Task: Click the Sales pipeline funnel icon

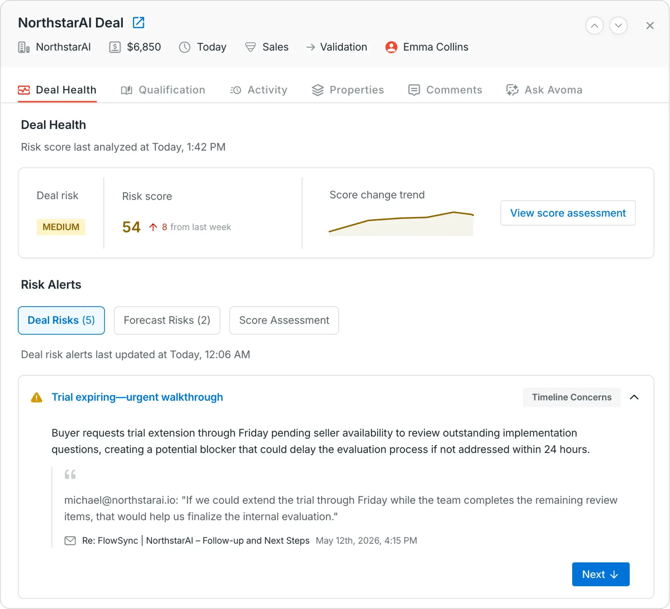Action: coord(250,47)
